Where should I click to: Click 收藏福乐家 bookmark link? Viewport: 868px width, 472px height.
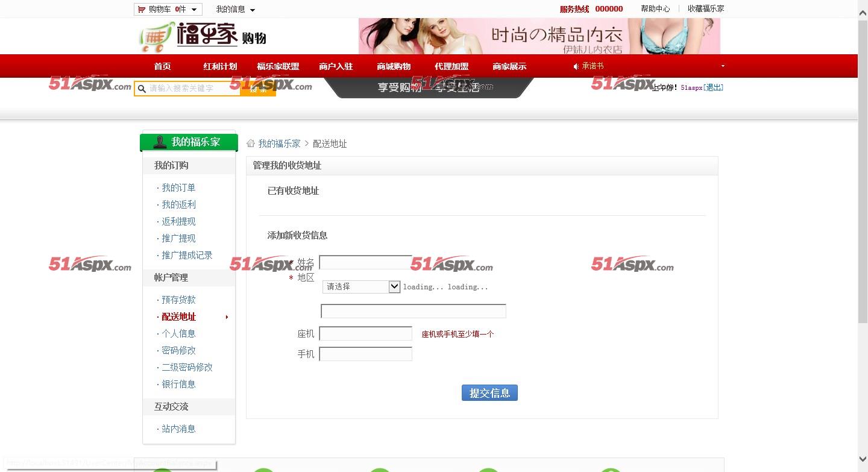point(706,9)
